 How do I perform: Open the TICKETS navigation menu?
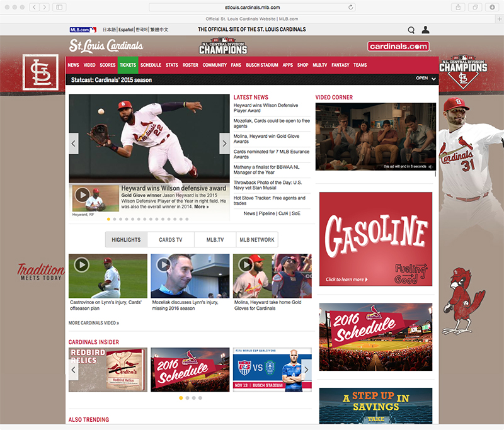[128, 65]
